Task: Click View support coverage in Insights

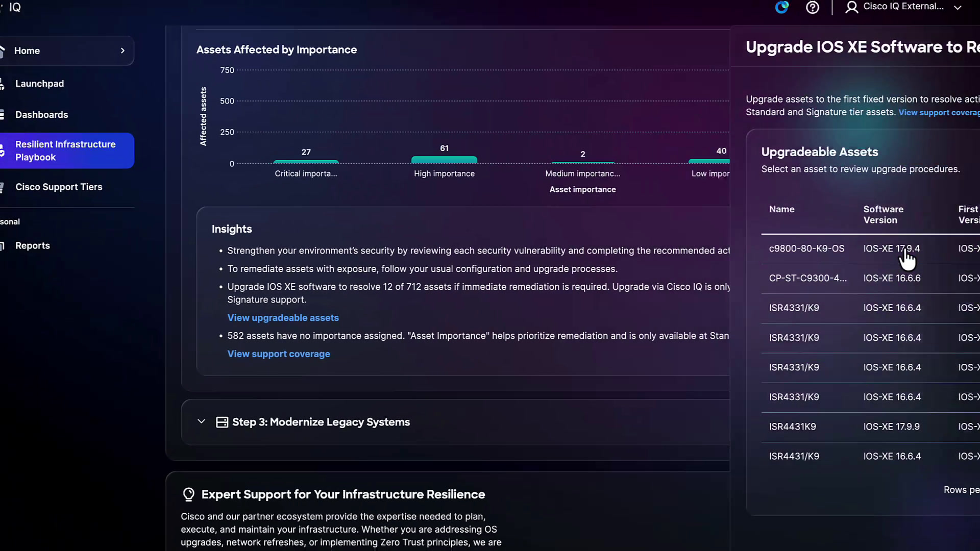Action: tap(279, 354)
